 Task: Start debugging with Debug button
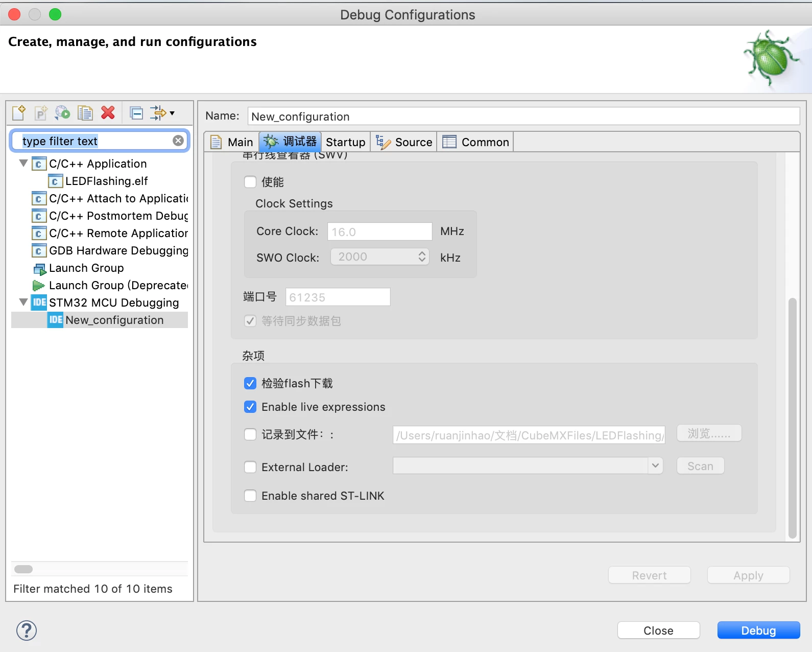point(758,630)
